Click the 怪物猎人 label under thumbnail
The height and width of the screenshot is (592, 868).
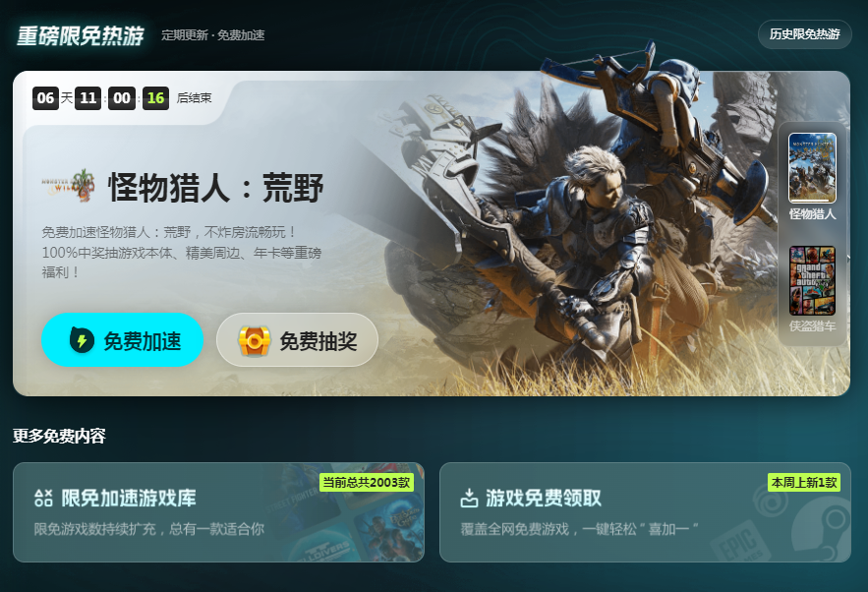tap(812, 213)
